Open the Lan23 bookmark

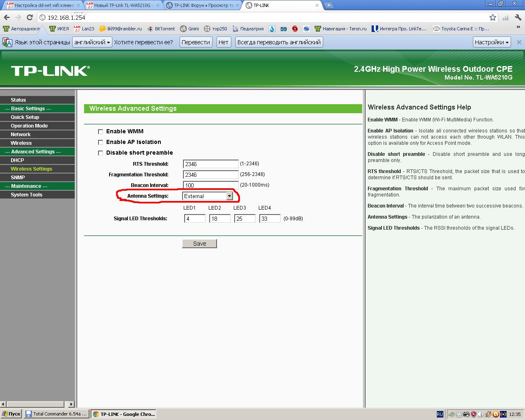(x=84, y=29)
